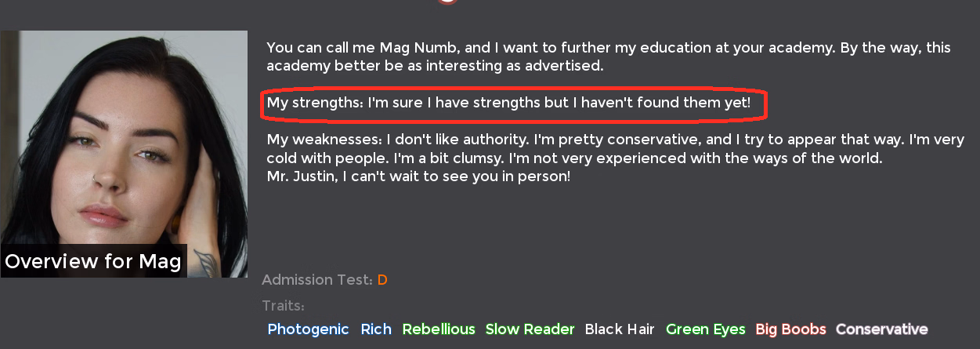Click the "Mr. Justin" closing line
Viewport: 980px width, 349px height.
tap(418, 176)
